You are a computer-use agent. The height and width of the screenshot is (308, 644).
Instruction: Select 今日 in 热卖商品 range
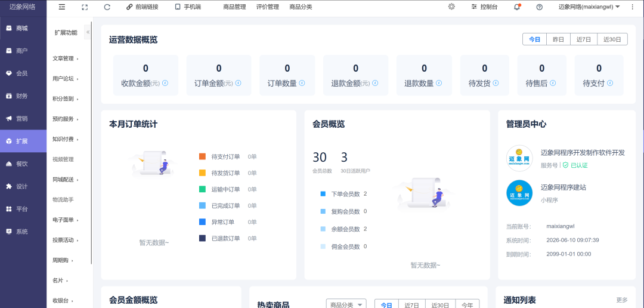tap(386, 304)
